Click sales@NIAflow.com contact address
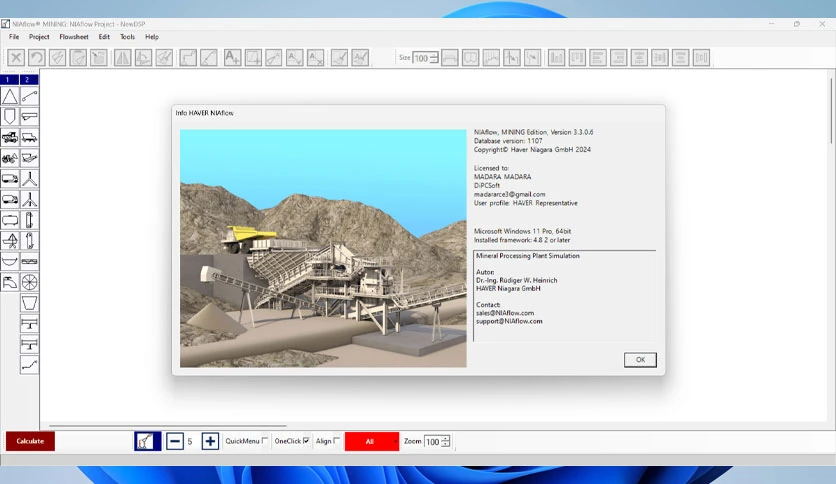Image resolution: width=836 pixels, height=484 pixels. [x=505, y=313]
